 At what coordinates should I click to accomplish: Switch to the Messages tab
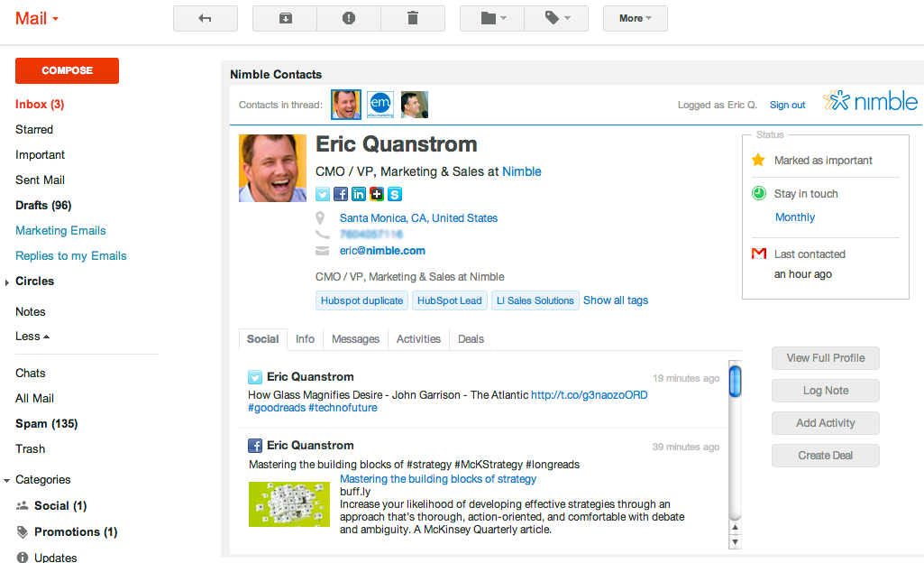(x=355, y=339)
